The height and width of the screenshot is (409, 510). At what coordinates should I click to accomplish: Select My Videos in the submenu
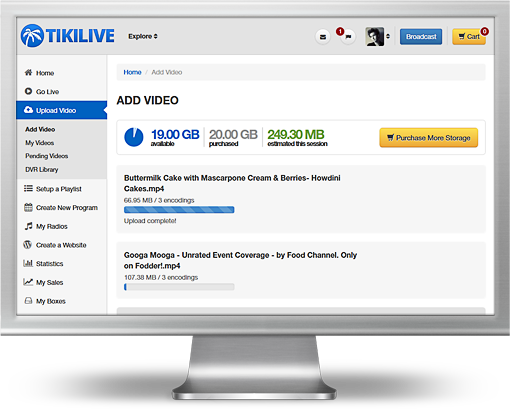(40, 143)
